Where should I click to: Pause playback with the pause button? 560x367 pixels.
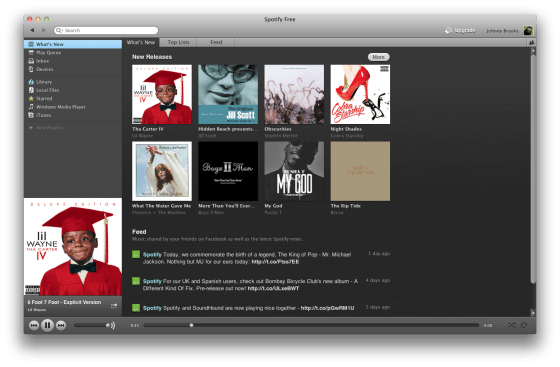click(48, 325)
